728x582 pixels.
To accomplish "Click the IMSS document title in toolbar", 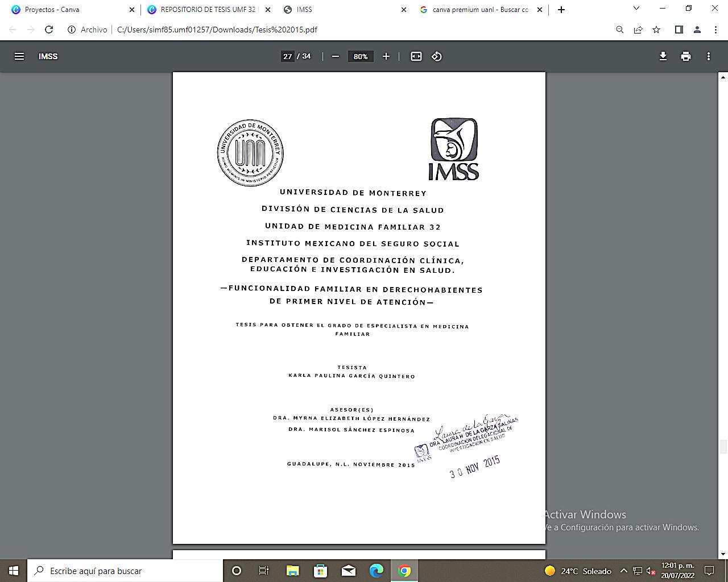I will (x=48, y=56).
